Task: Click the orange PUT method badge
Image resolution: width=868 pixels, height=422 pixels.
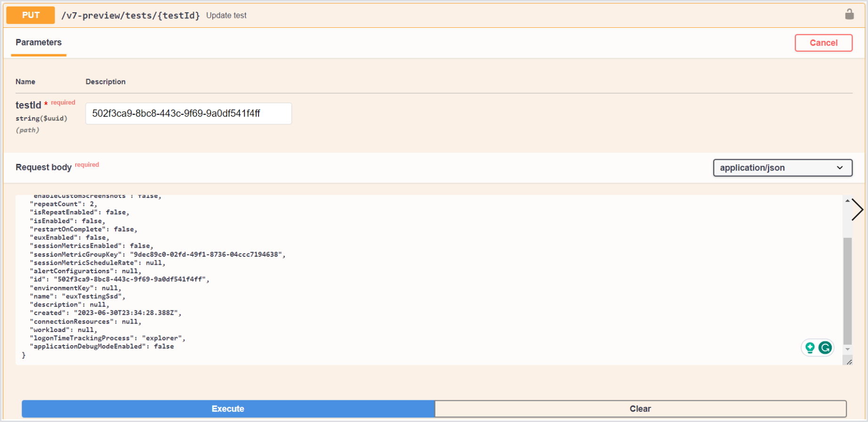Action: point(31,15)
